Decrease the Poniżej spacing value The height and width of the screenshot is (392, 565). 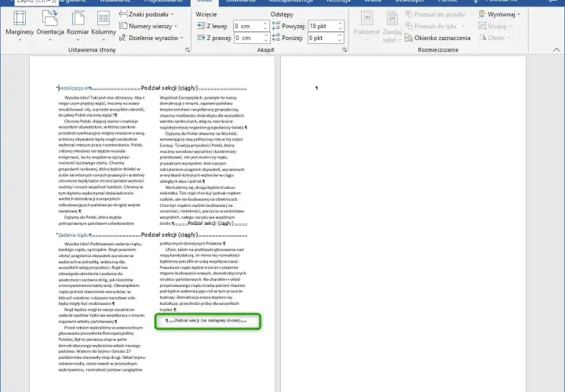coord(341,40)
